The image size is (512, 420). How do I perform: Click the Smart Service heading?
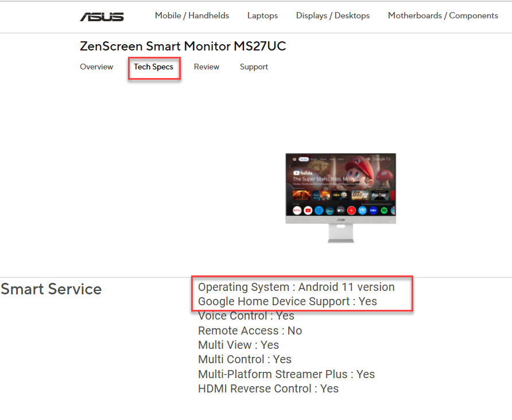coord(51,289)
